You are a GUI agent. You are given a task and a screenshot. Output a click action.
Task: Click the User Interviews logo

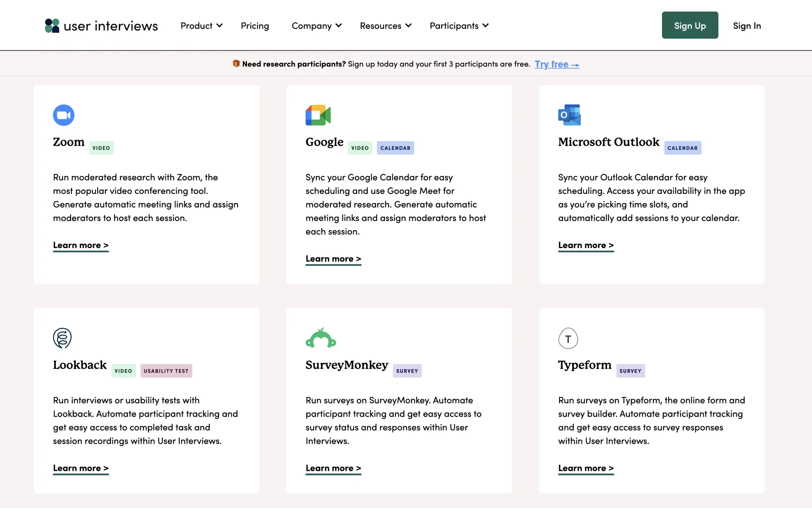point(101,26)
